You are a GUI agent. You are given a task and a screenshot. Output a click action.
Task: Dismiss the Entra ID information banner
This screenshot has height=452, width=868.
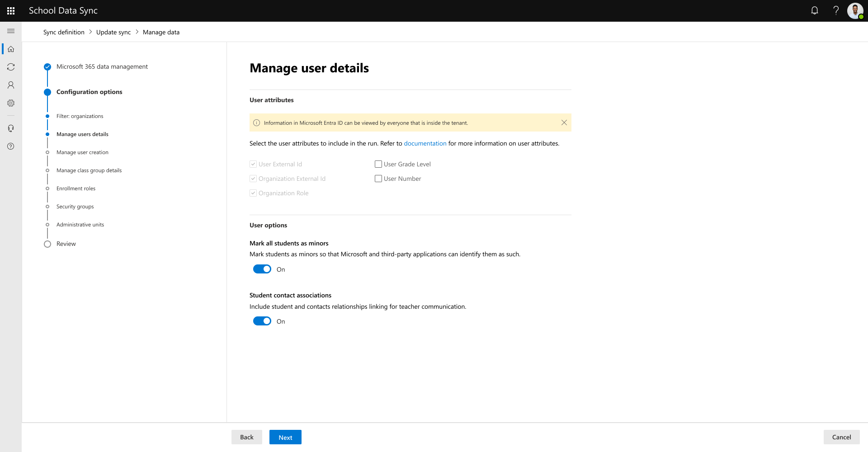click(x=564, y=122)
